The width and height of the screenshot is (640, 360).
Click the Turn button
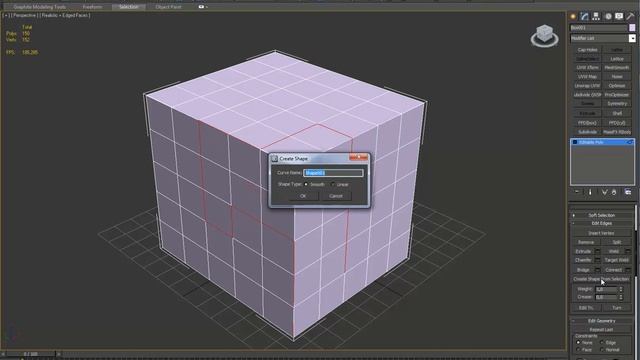[x=617, y=308]
